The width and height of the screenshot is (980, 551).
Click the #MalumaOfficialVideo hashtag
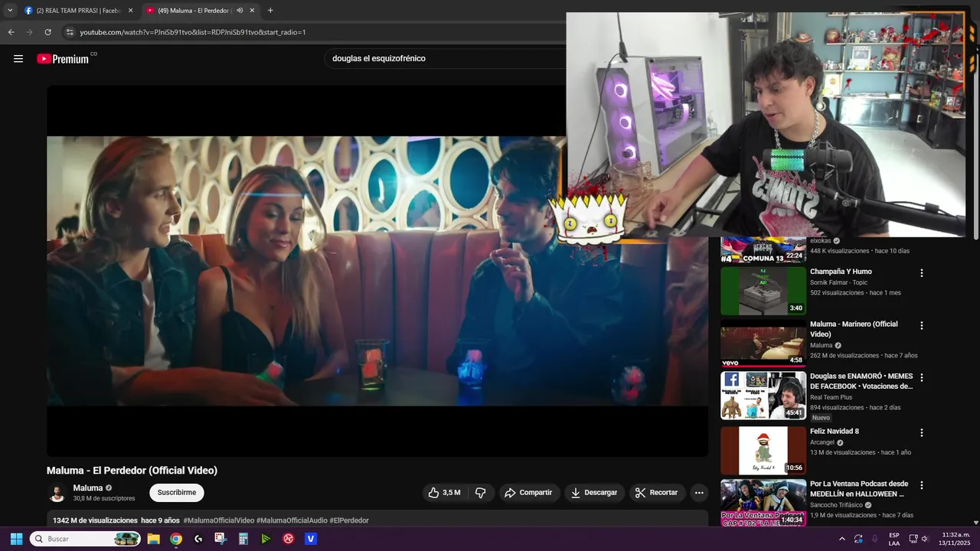219,520
